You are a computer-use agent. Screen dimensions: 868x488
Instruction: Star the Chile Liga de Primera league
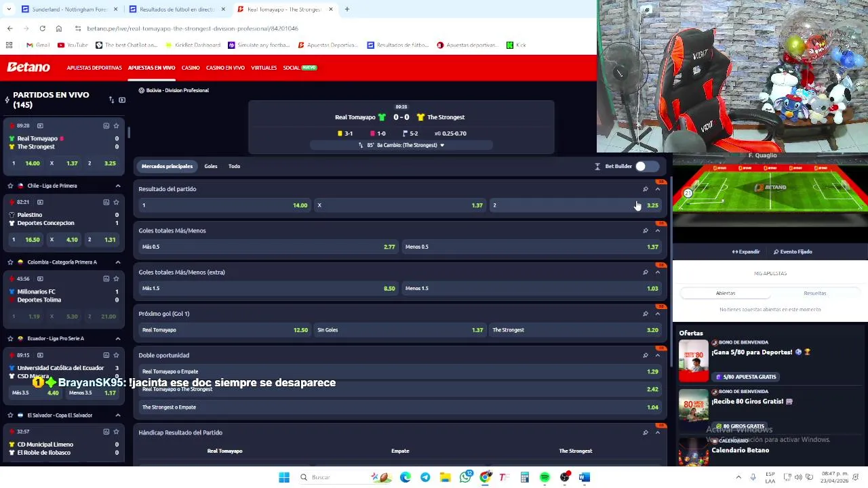(x=10, y=186)
